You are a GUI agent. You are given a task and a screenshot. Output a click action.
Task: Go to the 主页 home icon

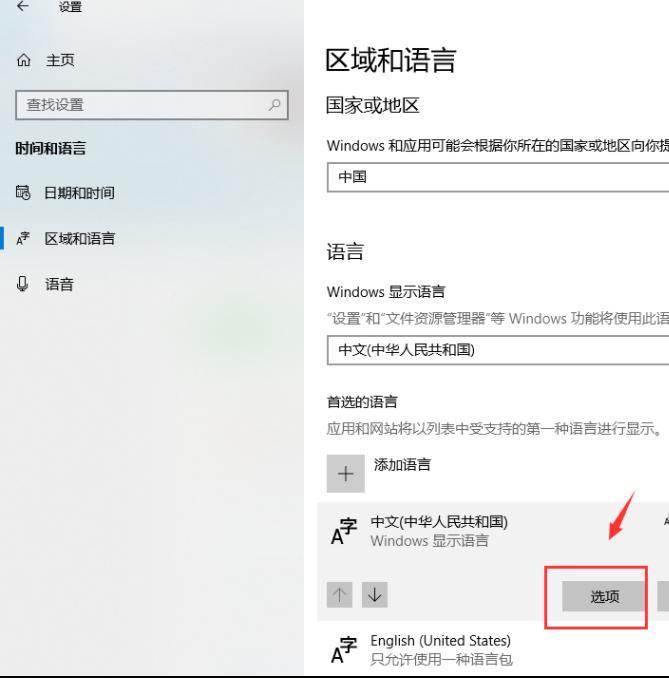click(x=24, y=60)
